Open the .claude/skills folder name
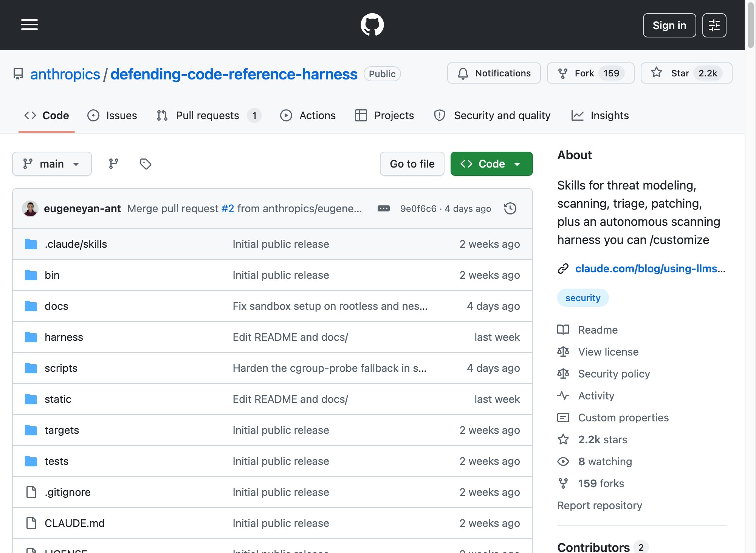Viewport: 756px width, 553px height. [x=76, y=244]
